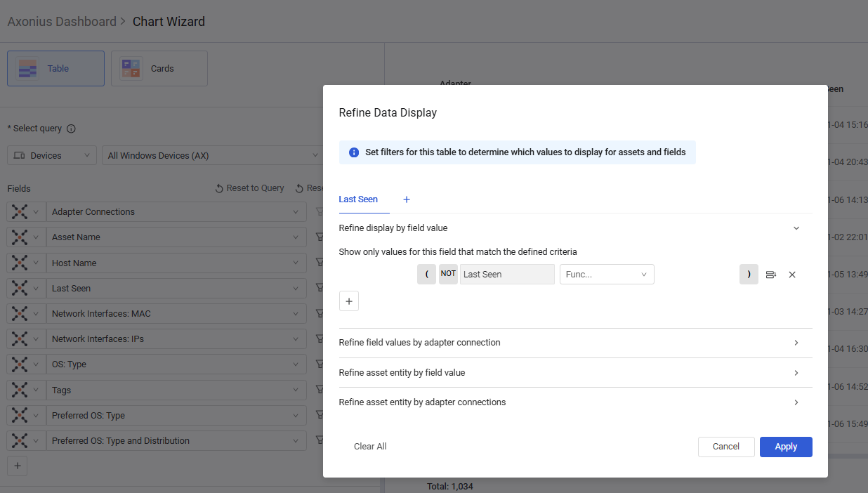The height and width of the screenshot is (493, 868).
Task: Click adapter icon beside Adapter Connections field
Action: 20,211
